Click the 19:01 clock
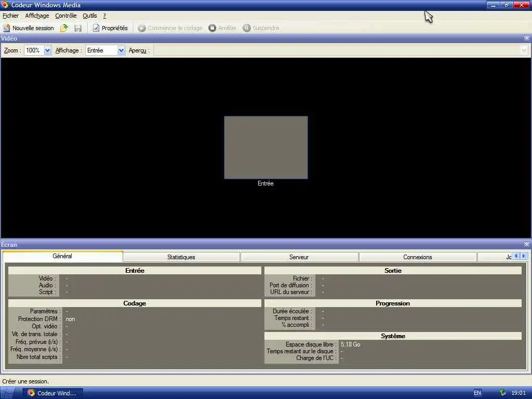Screen dimensions: 532x399 click(518, 393)
